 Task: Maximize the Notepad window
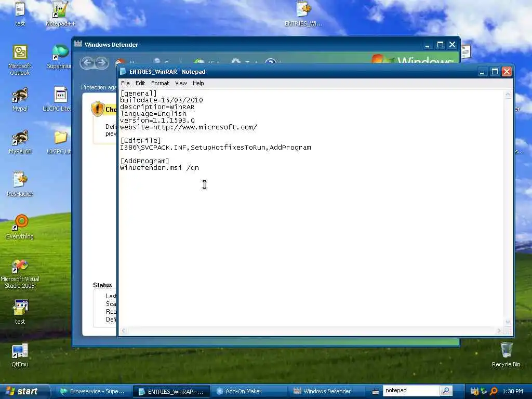pos(495,72)
